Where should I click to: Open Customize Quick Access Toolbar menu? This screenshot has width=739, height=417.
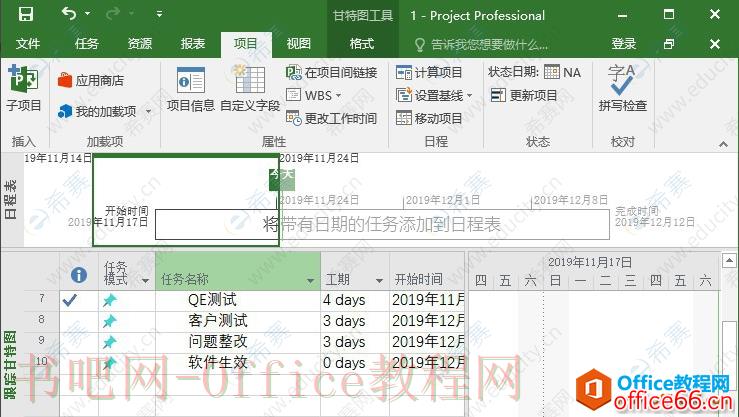pos(159,14)
